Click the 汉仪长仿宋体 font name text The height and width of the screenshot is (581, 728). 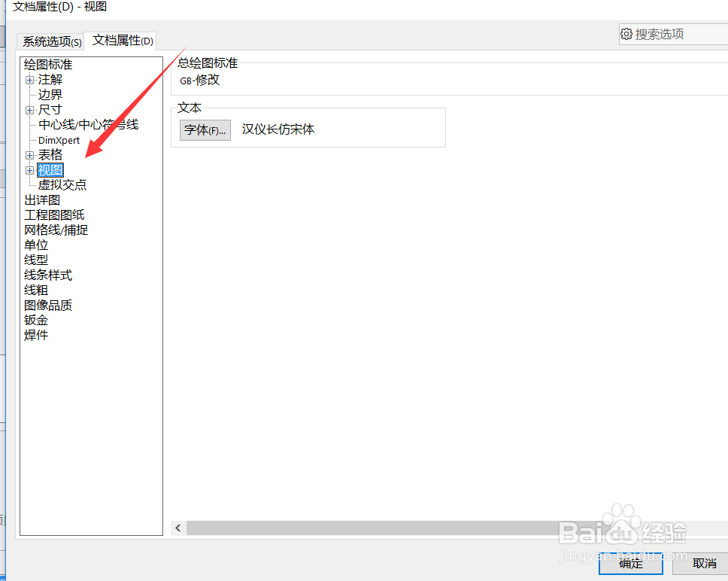[278, 129]
